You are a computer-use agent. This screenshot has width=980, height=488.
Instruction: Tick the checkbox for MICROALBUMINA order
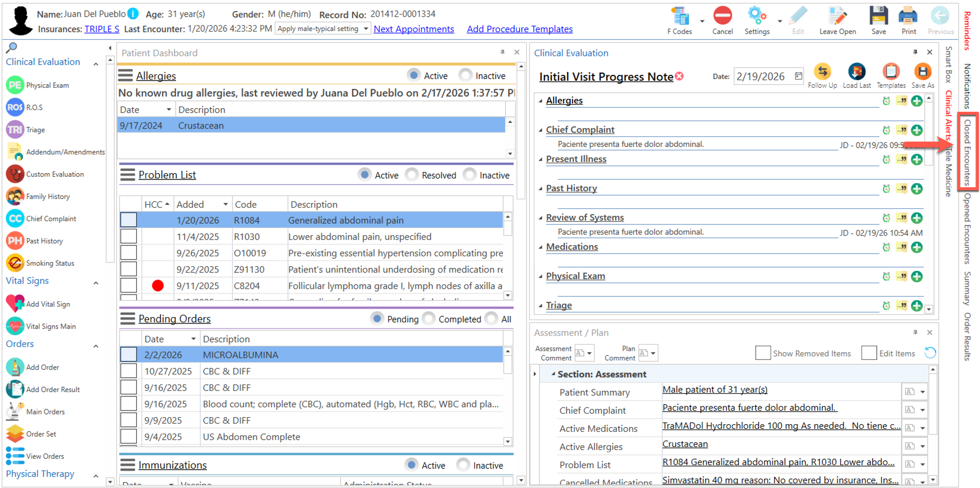tap(129, 354)
